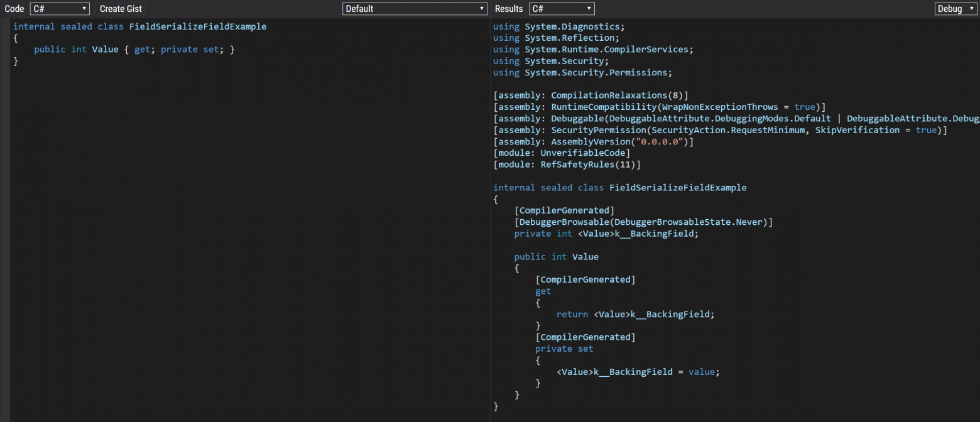Viewport: 980px width, 422px height.
Task: Click the '[module: UnverifiableCode]' line
Action: 562,153
